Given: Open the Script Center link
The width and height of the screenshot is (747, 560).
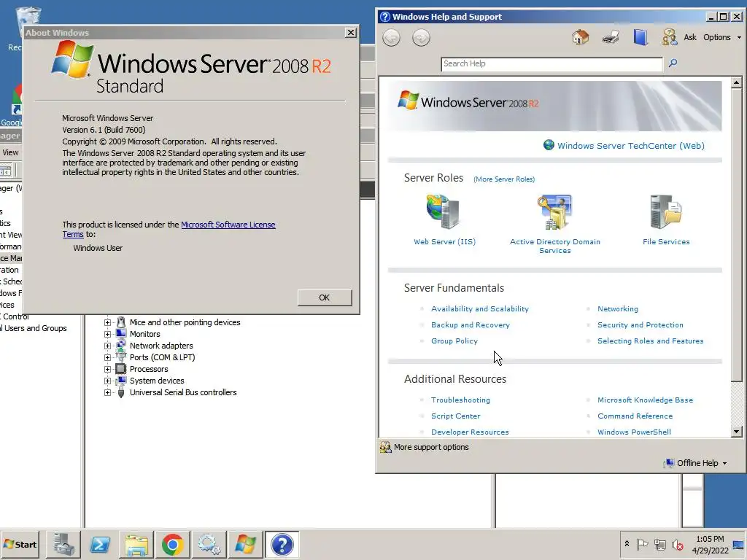Looking at the screenshot, I should pyautogui.click(x=455, y=416).
